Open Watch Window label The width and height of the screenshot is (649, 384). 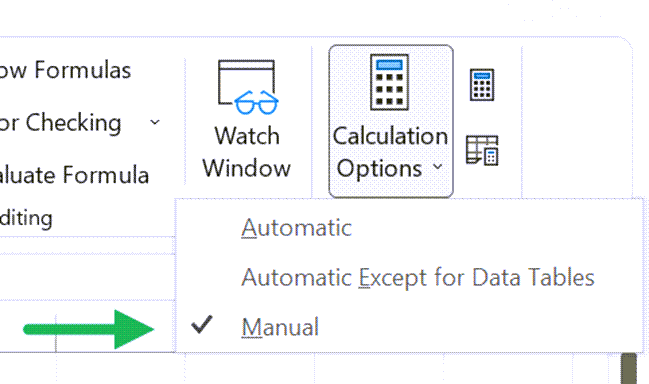coord(247,152)
